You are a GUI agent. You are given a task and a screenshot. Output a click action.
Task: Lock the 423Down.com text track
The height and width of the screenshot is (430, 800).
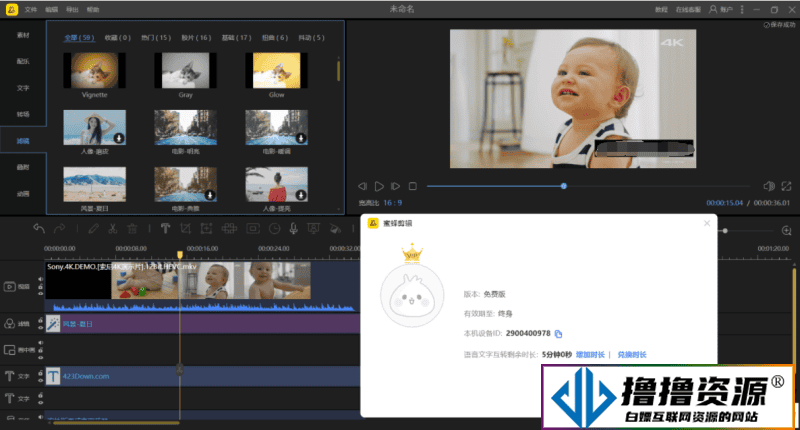click(40, 373)
